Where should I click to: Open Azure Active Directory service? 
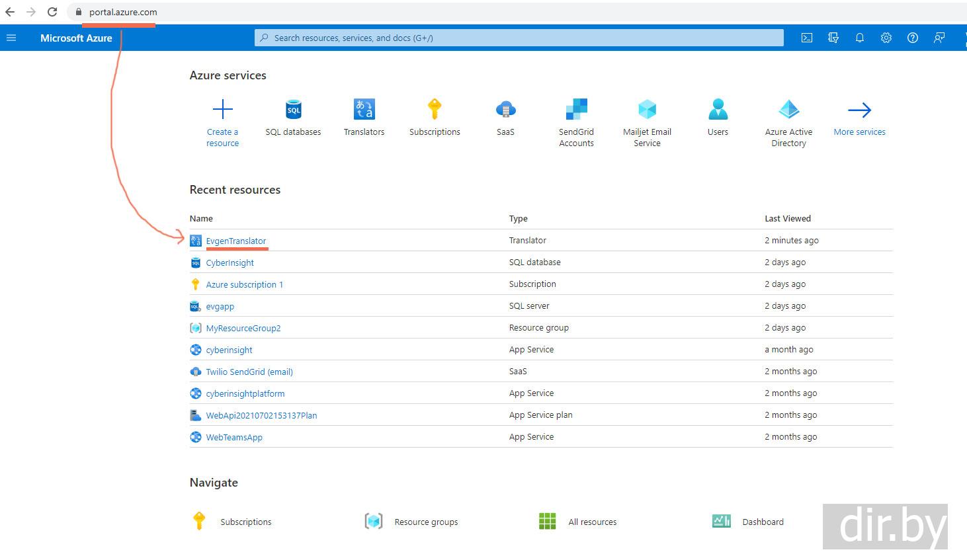(x=788, y=110)
